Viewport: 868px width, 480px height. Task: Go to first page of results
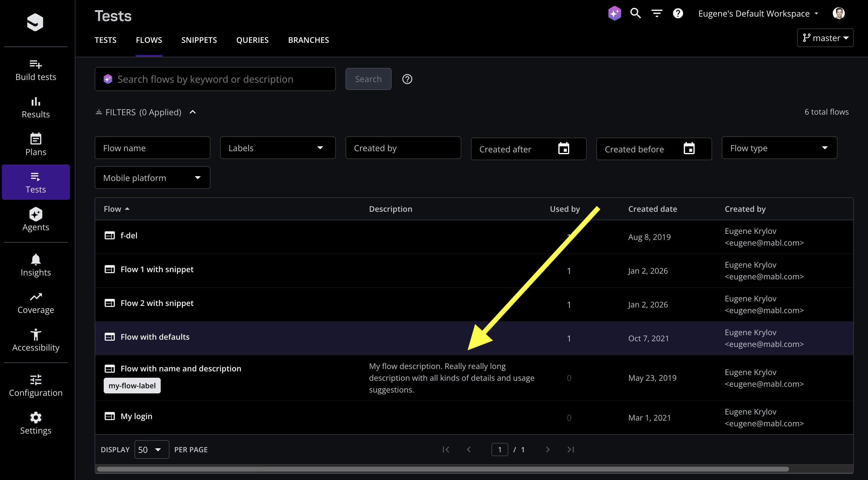[446, 449]
